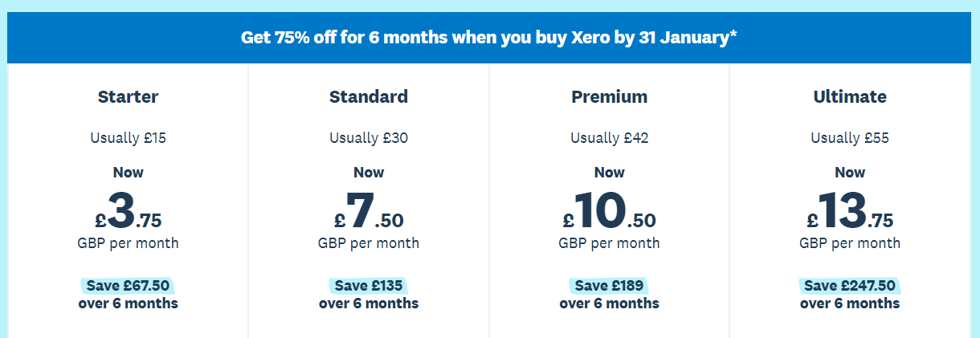Viewport: 980px width, 338px height.
Task: Click GBP per month under Premium
Action: (609, 242)
